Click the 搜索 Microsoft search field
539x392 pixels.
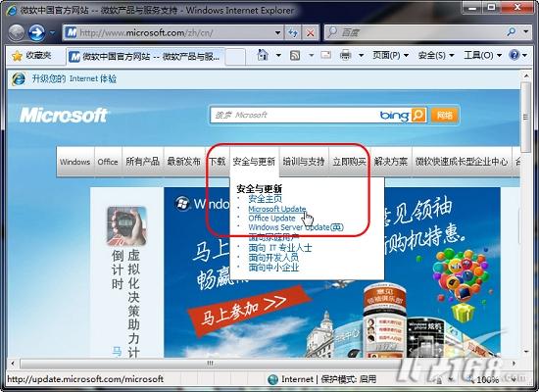click(294, 115)
